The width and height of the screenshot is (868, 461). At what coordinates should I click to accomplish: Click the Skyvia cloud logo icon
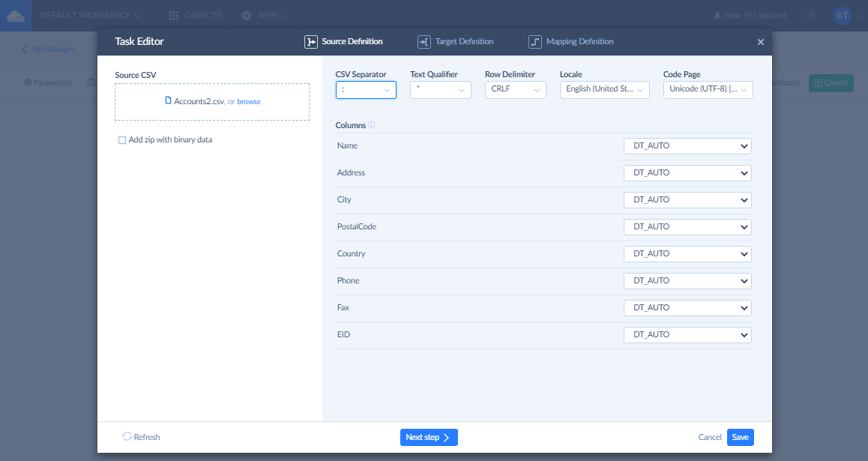[16, 15]
